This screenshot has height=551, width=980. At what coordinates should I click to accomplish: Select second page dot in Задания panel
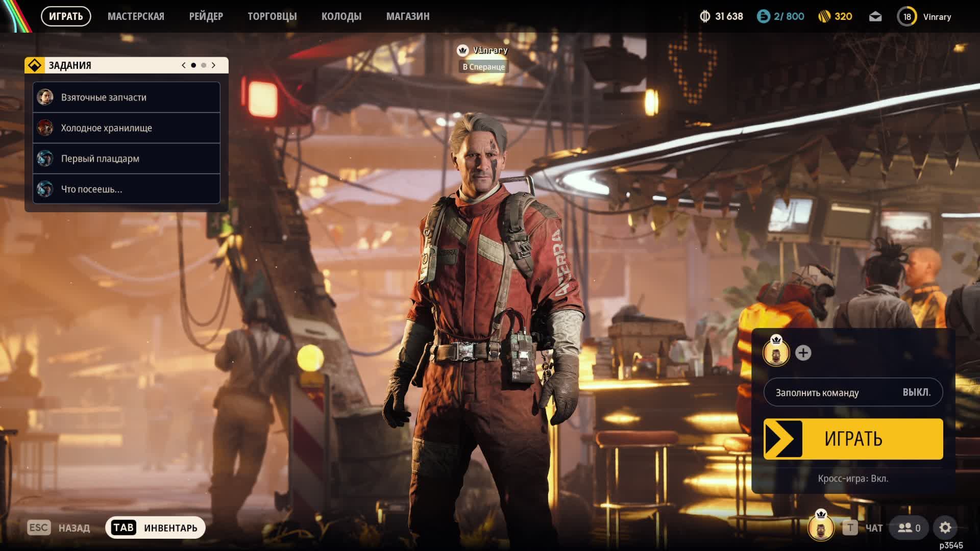204,65
